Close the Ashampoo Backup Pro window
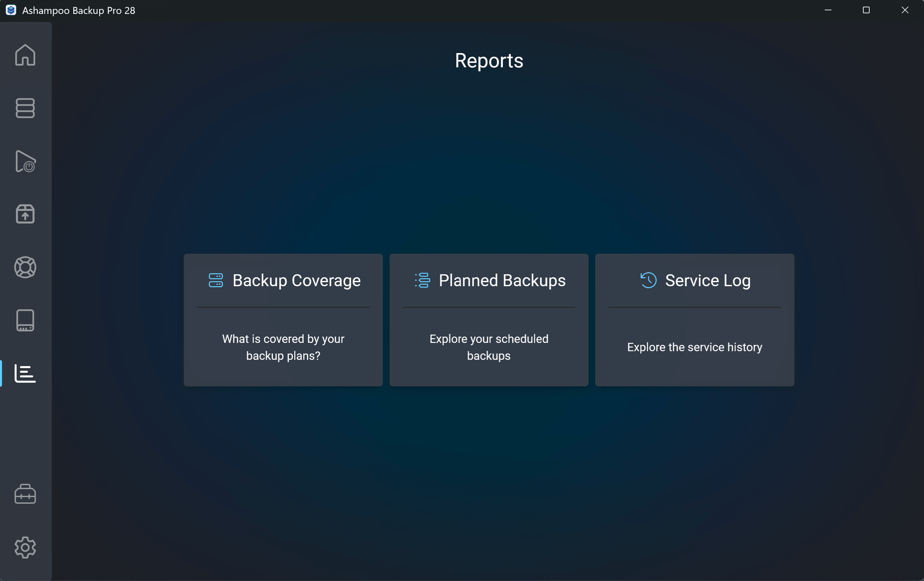 [905, 10]
